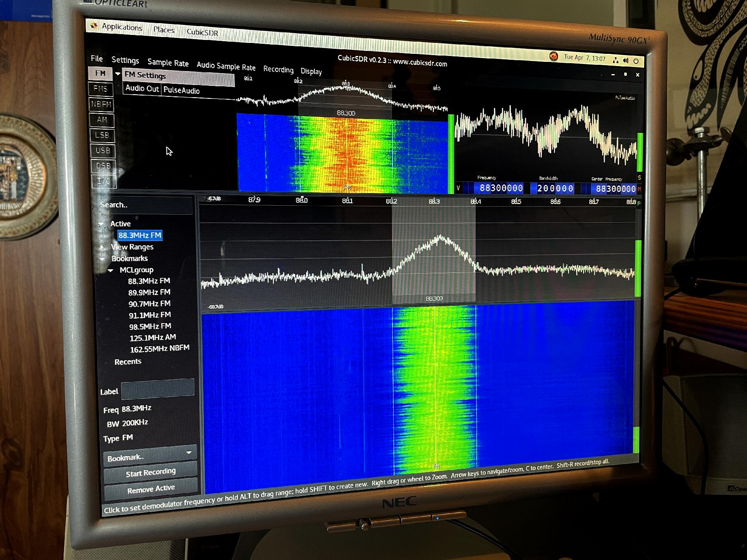Select the NBFM demodulator mode
This screenshot has width=747, height=560.
tap(101, 104)
